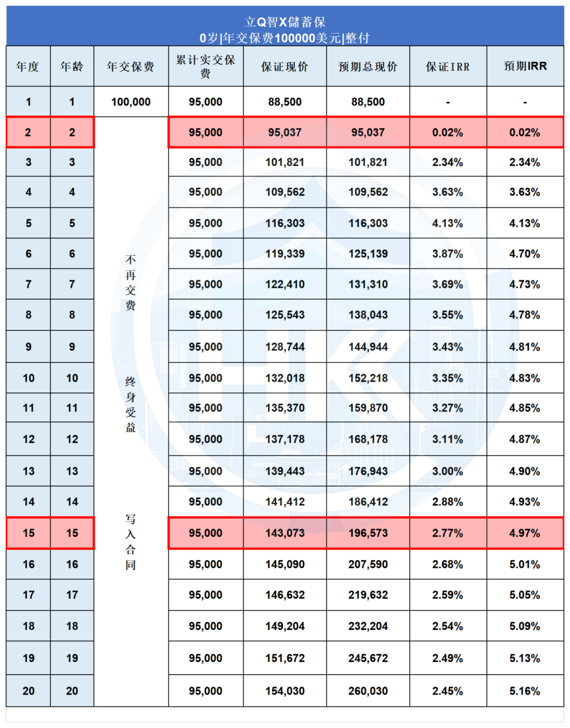Click guaranteed IRR value 2.77%
The width and height of the screenshot is (570, 728).
pos(448,533)
